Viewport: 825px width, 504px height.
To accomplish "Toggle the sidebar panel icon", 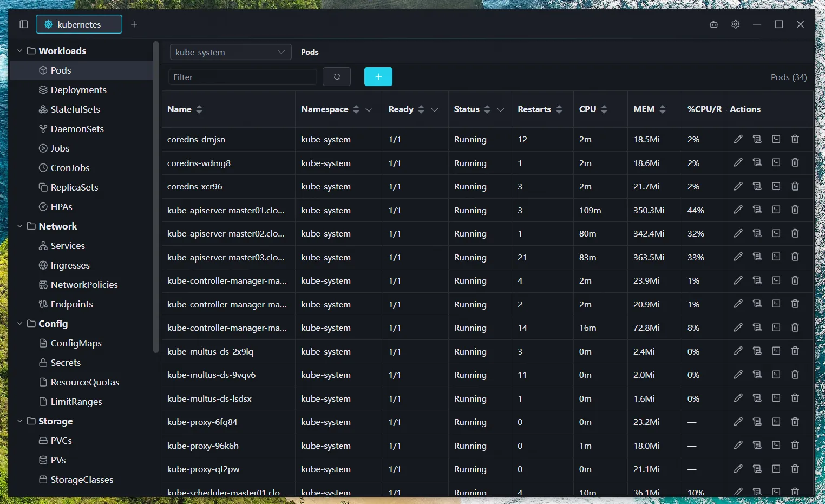I will click(23, 24).
